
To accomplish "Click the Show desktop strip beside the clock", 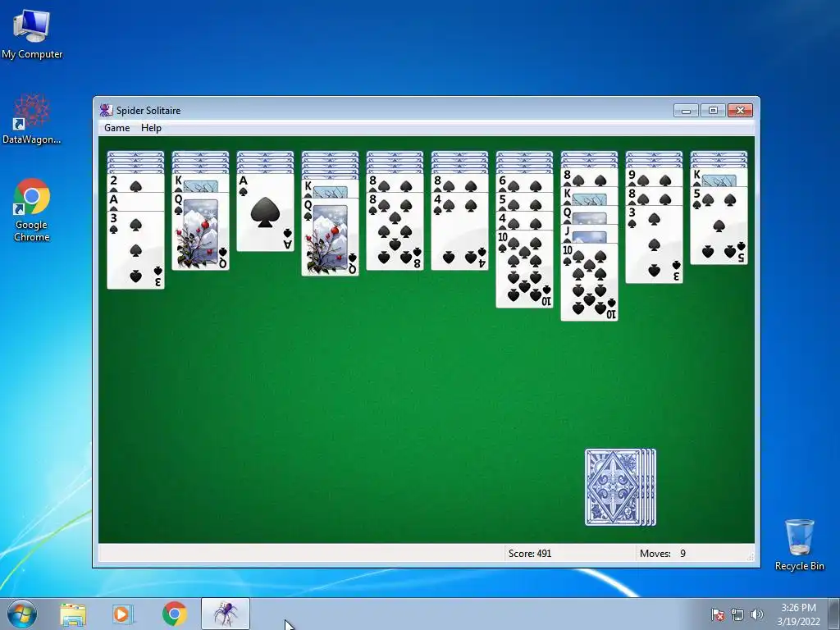I will (834, 614).
